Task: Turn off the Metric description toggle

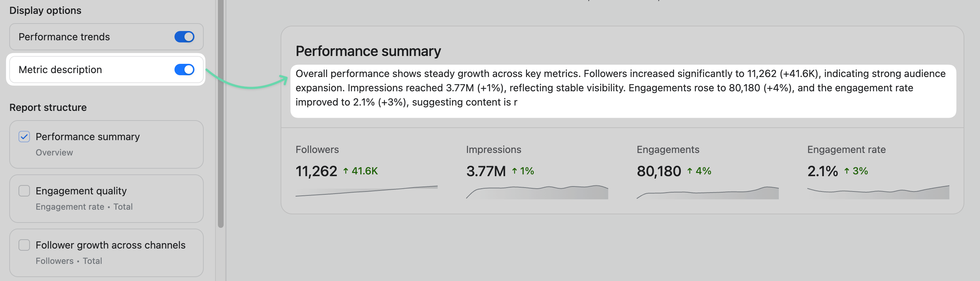Action: (x=184, y=70)
